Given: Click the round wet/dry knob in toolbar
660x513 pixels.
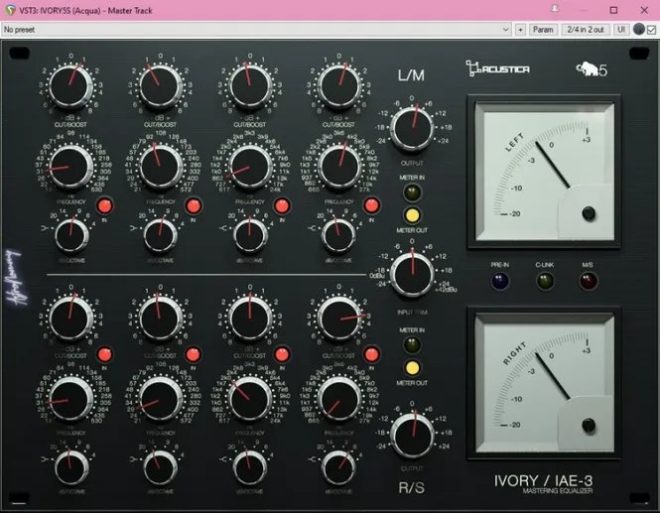Looking at the screenshot, I should point(639,29).
